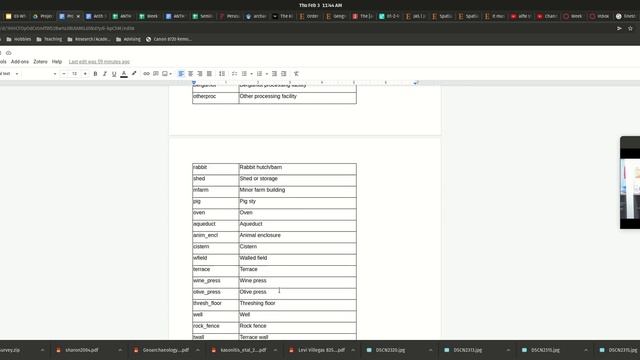Screen dimensions: 640x360
Task: Click the ruler right indent marker
Action: [415, 83]
